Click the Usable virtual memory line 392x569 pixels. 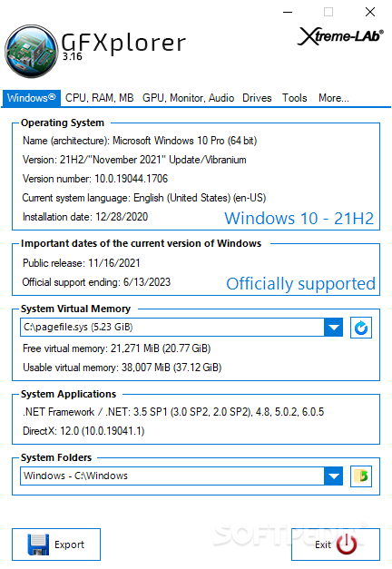[122, 368]
